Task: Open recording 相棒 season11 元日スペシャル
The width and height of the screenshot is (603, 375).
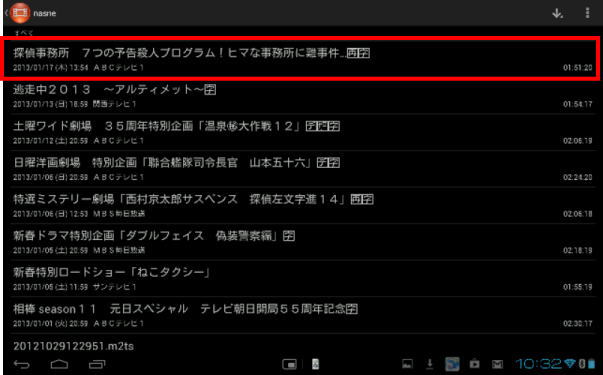Action: click(x=302, y=315)
